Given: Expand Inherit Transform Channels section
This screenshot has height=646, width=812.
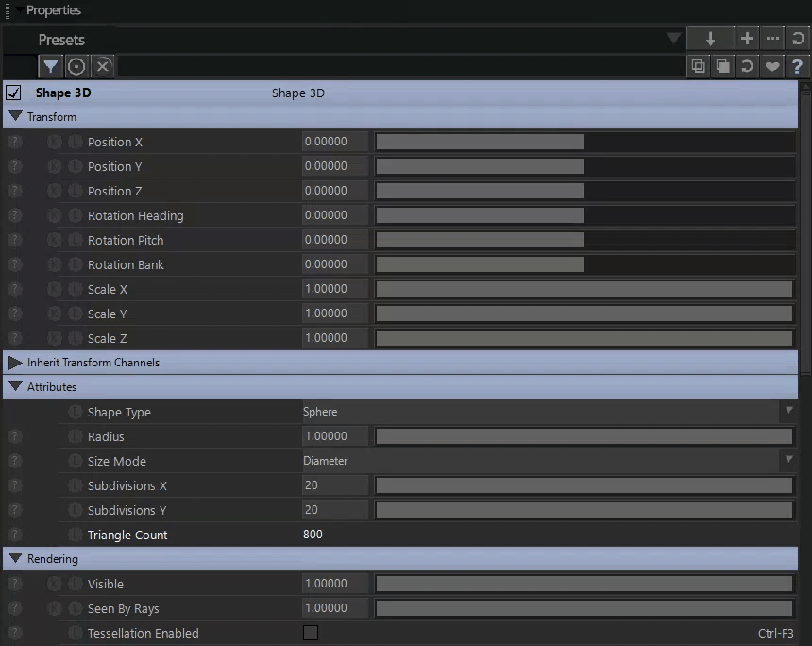Looking at the screenshot, I should pyautogui.click(x=15, y=363).
